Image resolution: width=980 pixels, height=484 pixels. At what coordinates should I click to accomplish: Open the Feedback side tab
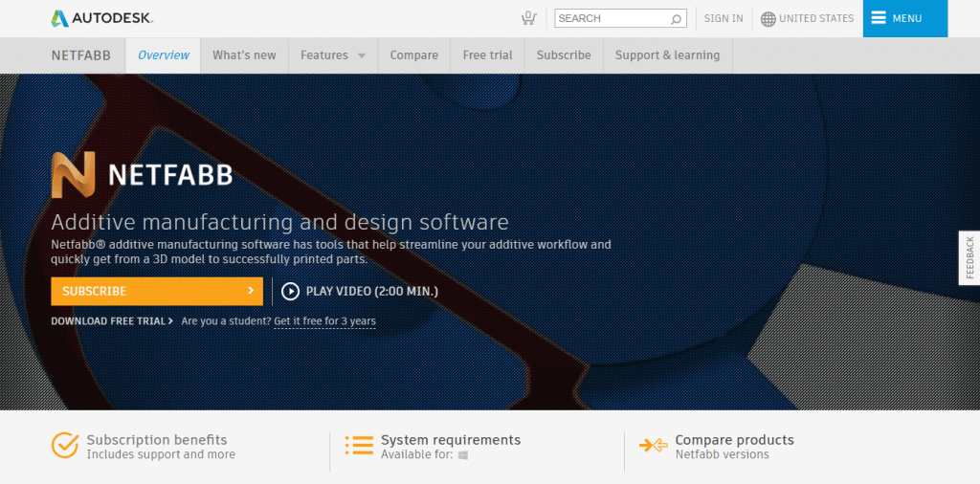point(969,258)
